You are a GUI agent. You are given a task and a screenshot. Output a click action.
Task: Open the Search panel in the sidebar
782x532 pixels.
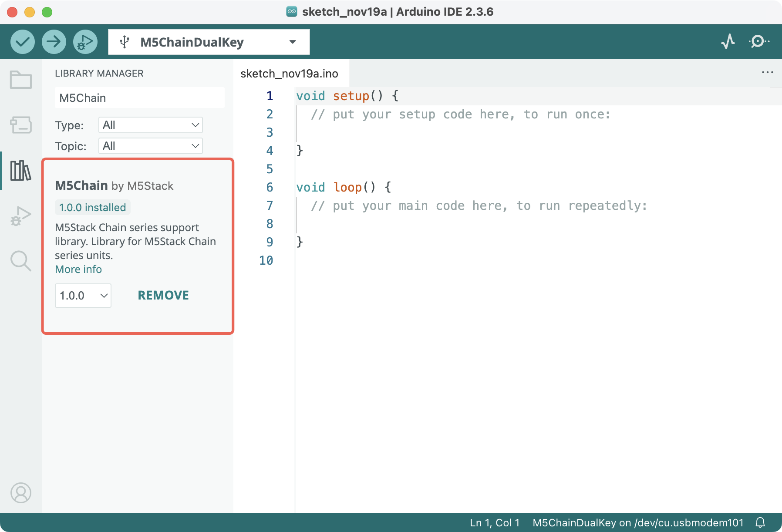pyautogui.click(x=21, y=261)
